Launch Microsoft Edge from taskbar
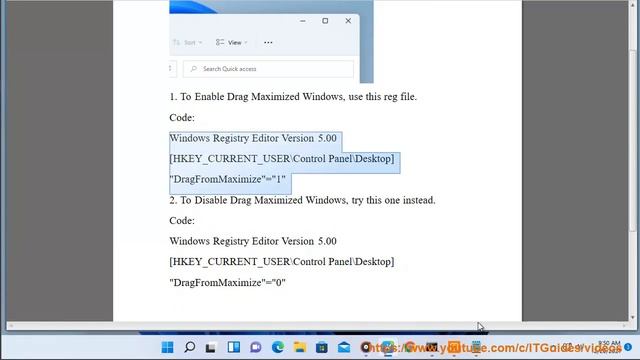The width and height of the screenshot is (640, 360). coord(278,347)
